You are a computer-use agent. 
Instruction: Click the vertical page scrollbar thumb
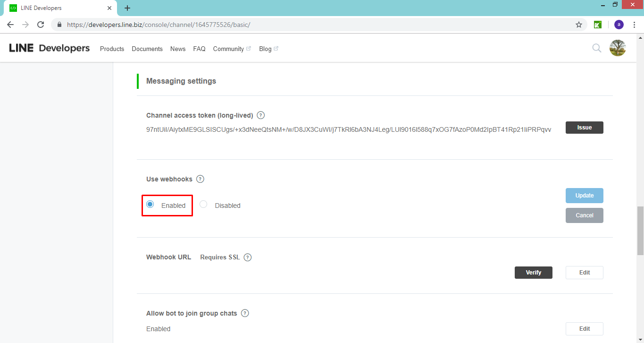point(640,231)
